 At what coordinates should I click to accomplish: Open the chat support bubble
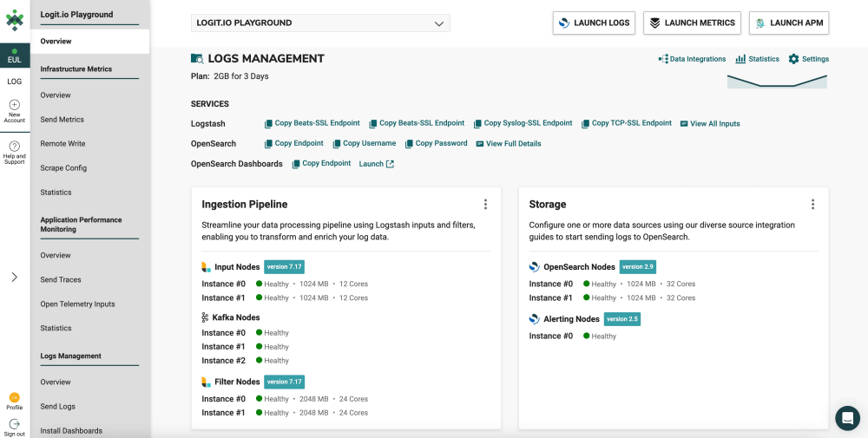[x=847, y=417]
